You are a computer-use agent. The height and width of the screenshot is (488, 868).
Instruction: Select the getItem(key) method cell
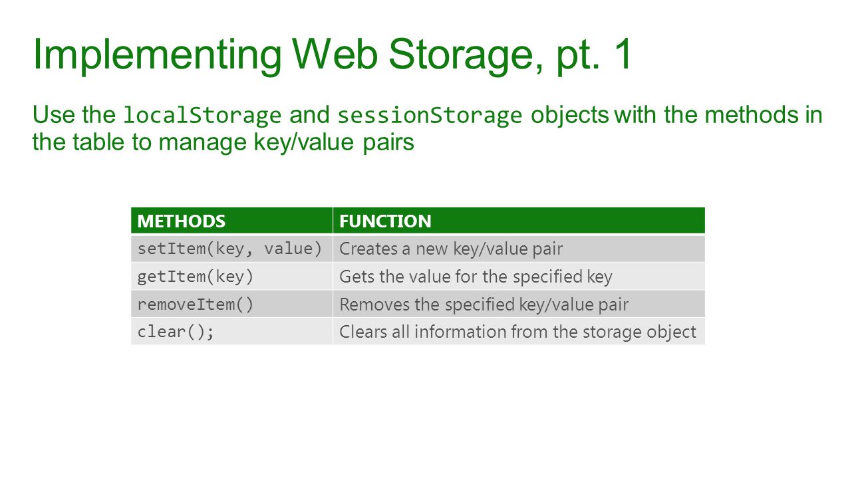point(231,276)
